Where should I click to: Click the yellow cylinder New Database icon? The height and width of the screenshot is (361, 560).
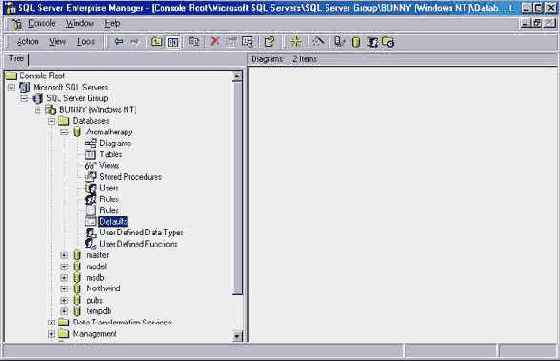click(356, 42)
